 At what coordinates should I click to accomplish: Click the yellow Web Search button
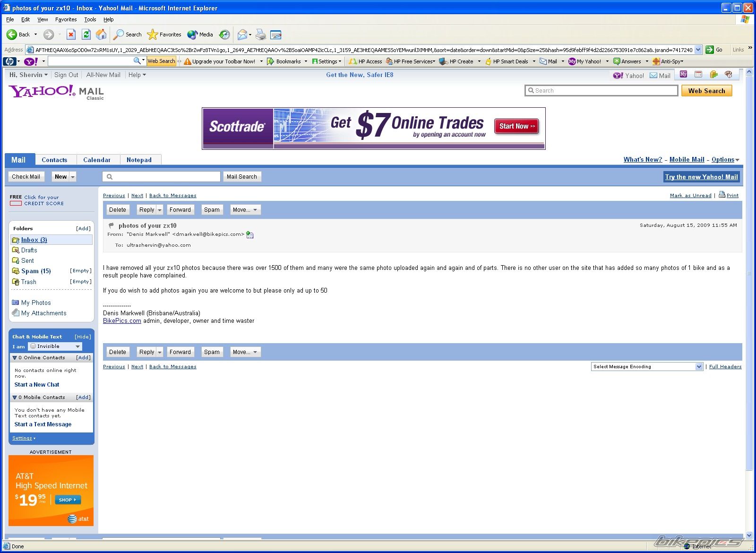(x=706, y=91)
